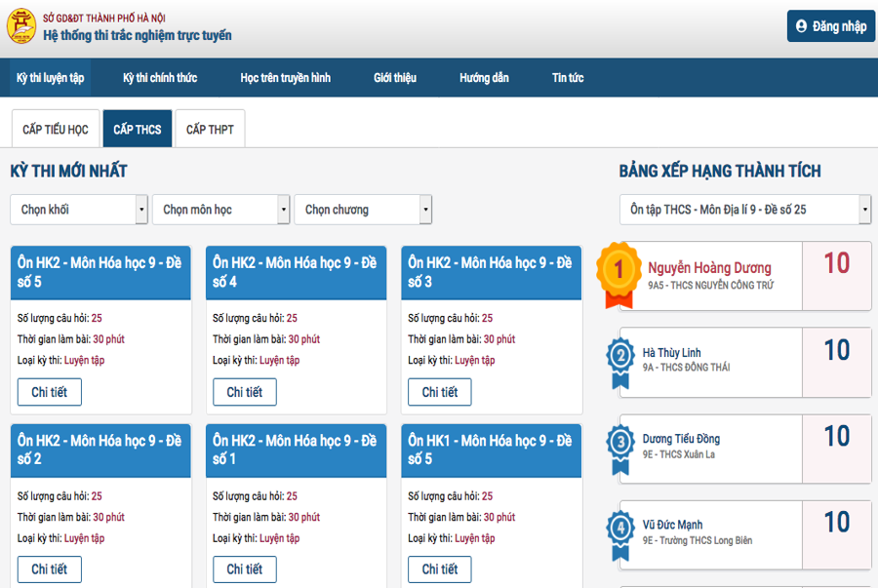The width and height of the screenshot is (878, 588).
Task: Open the ranking exam selector dropdown
Action: click(744, 210)
